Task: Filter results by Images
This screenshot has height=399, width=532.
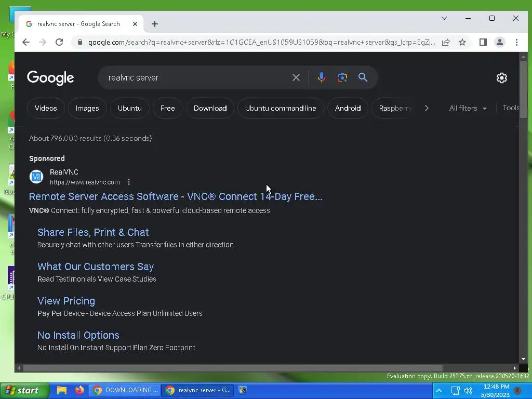Action: [87, 108]
